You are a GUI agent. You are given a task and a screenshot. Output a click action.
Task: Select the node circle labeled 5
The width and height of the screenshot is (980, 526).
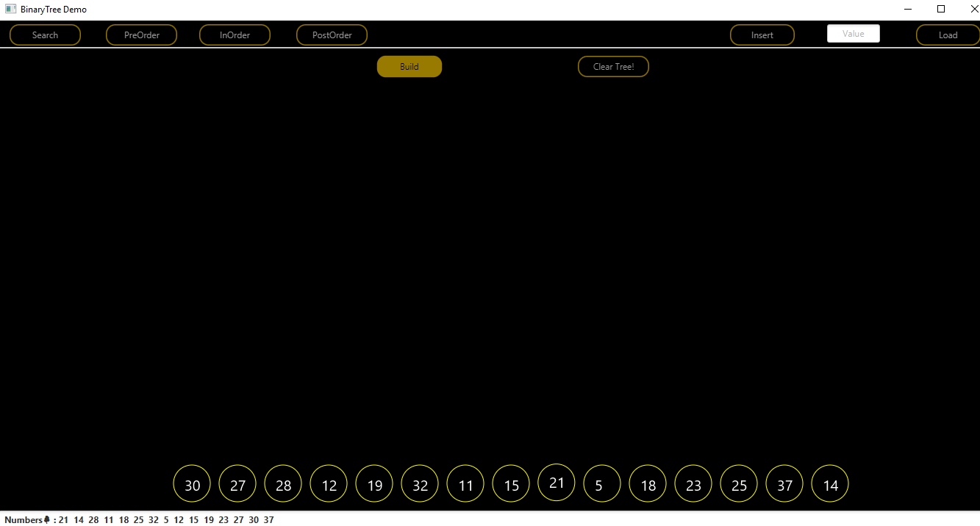601,483
